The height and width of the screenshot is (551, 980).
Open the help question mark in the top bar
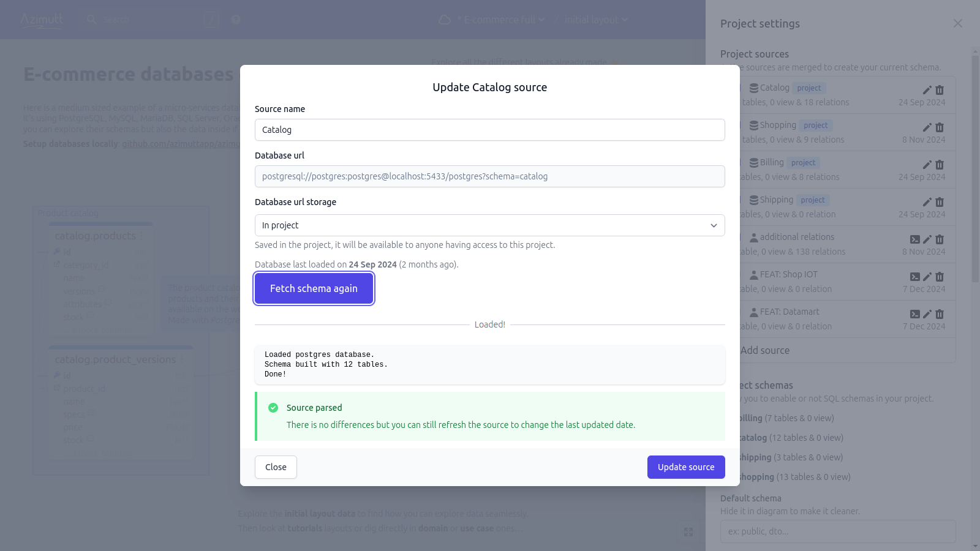point(236,19)
